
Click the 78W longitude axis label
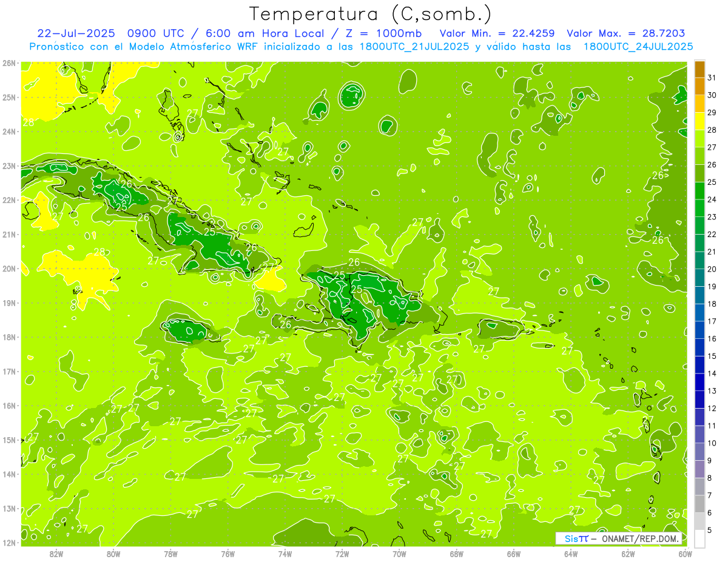(x=170, y=554)
